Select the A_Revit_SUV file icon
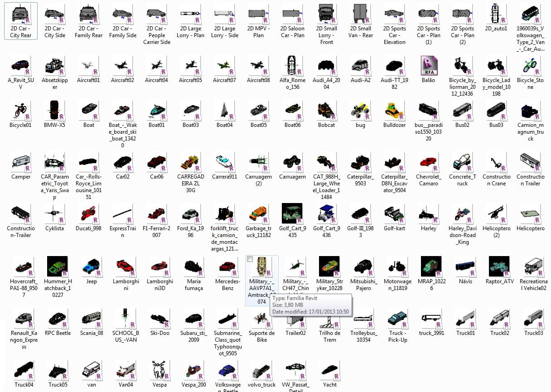 click(x=20, y=67)
